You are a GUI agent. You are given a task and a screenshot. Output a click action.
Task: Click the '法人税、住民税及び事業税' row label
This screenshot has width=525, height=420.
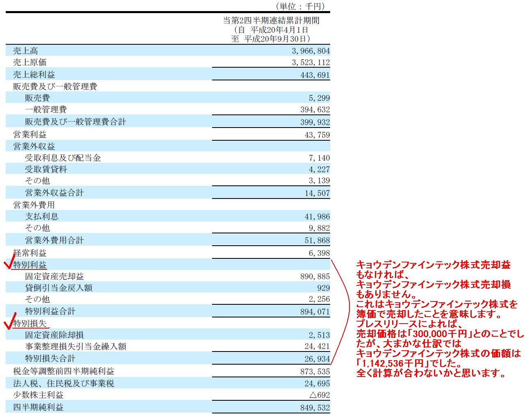click(64, 383)
